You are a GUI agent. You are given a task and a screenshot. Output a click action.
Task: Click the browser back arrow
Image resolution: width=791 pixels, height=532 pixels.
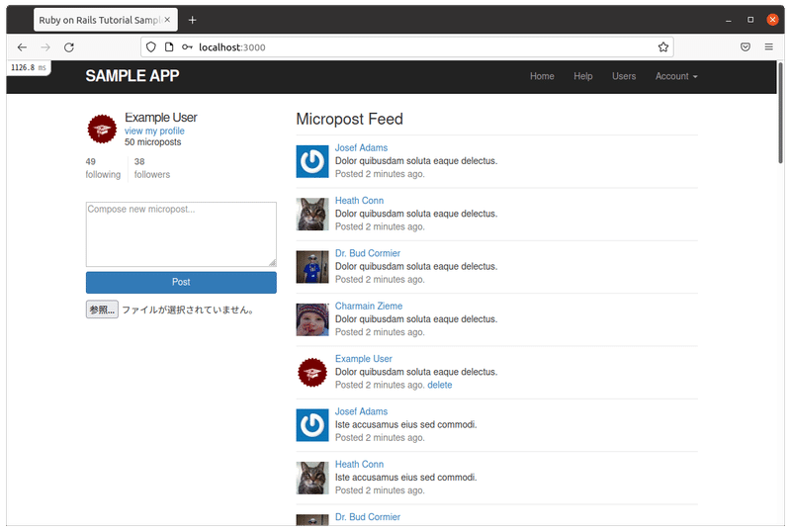click(22, 46)
